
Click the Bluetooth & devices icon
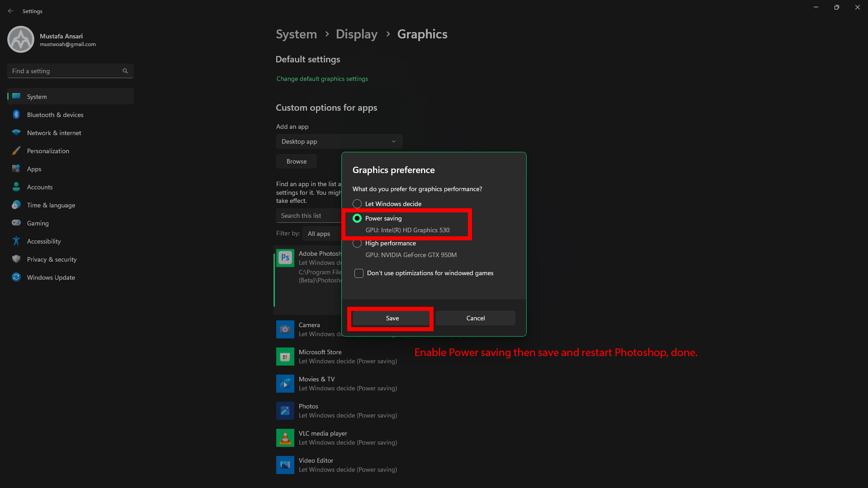16,115
